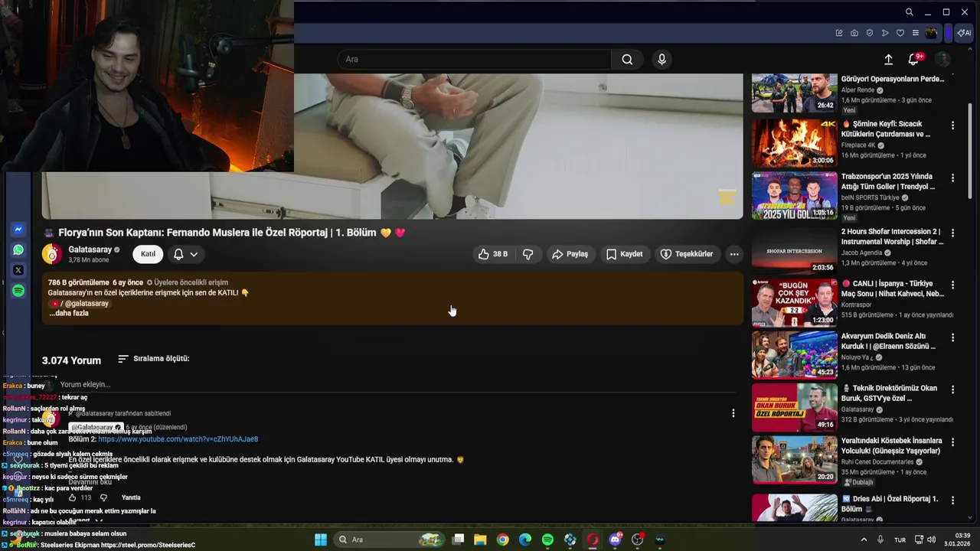Options for Yeraltındaki Köstebek video
Screen dimensions: 980x551
coord(953,442)
